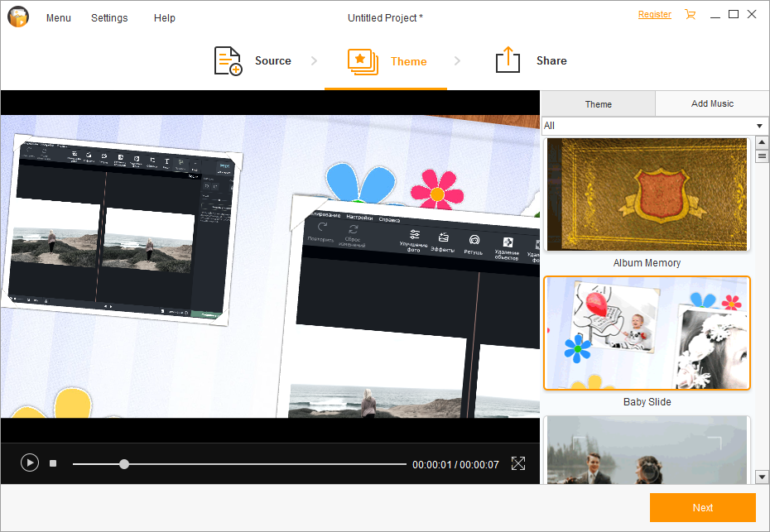Click the playback progress slider knob
Viewport: 770px width, 532px height.
(x=124, y=464)
